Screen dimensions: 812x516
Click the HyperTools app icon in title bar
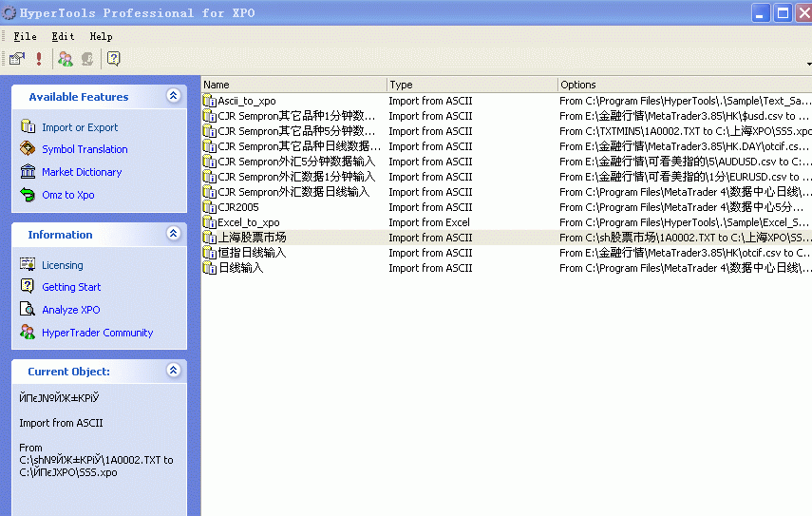click(x=9, y=12)
